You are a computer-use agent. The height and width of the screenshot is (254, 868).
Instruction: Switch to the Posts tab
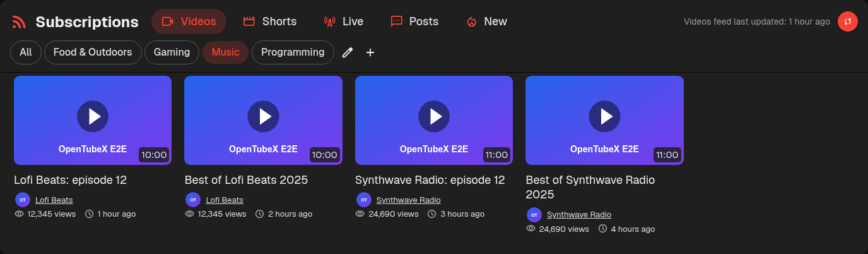pyautogui.click(x=414, y=21)
